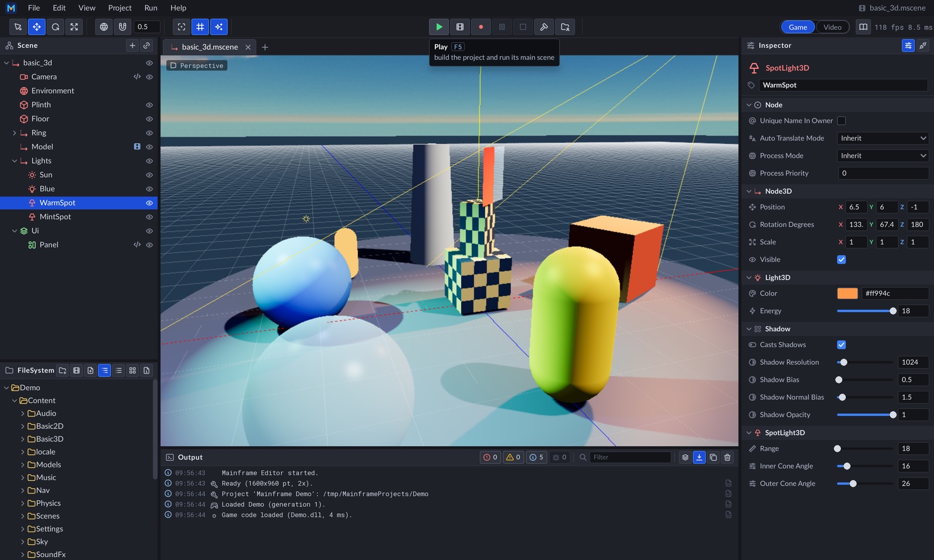
Task: Open the documentation book icon
Action: [863, 27]
